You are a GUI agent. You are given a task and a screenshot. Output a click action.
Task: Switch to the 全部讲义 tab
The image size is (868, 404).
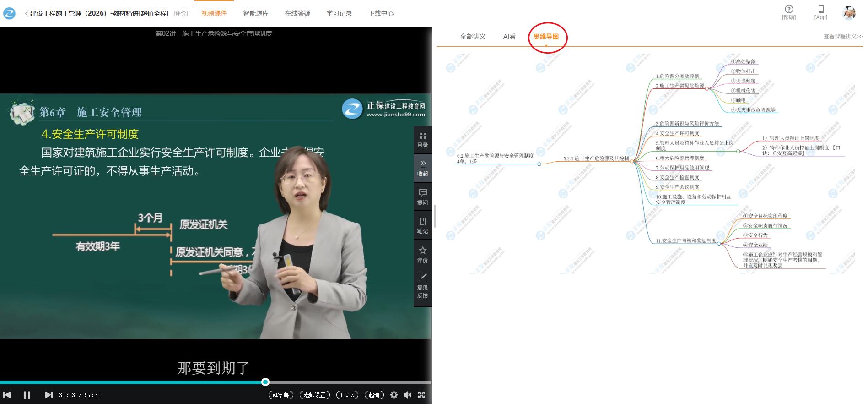(473, 37)
